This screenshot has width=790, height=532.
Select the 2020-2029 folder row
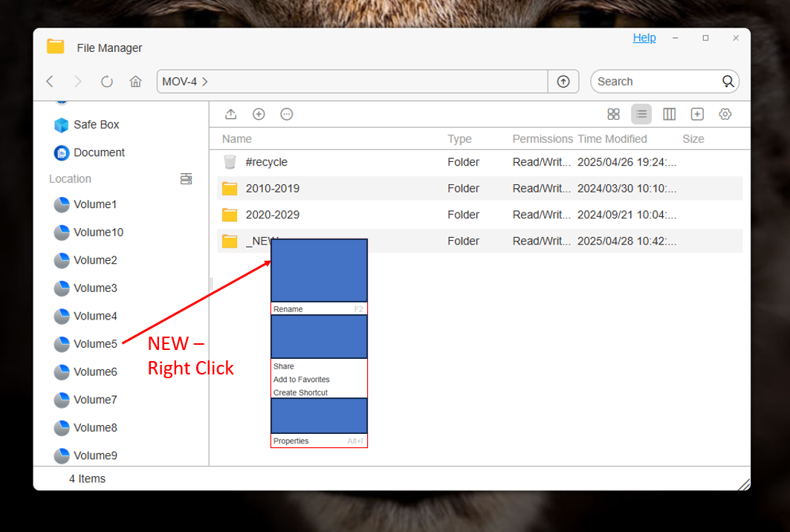click(479, 215)
